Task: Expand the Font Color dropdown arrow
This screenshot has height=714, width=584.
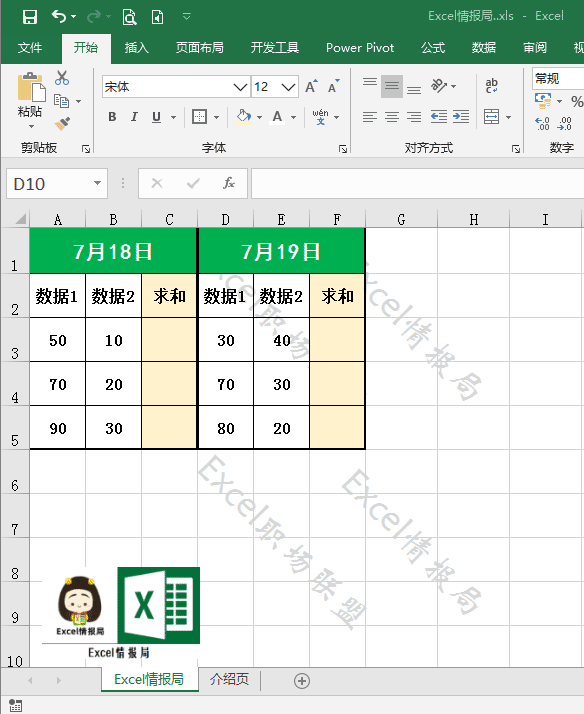Action: tap(294, 117)
